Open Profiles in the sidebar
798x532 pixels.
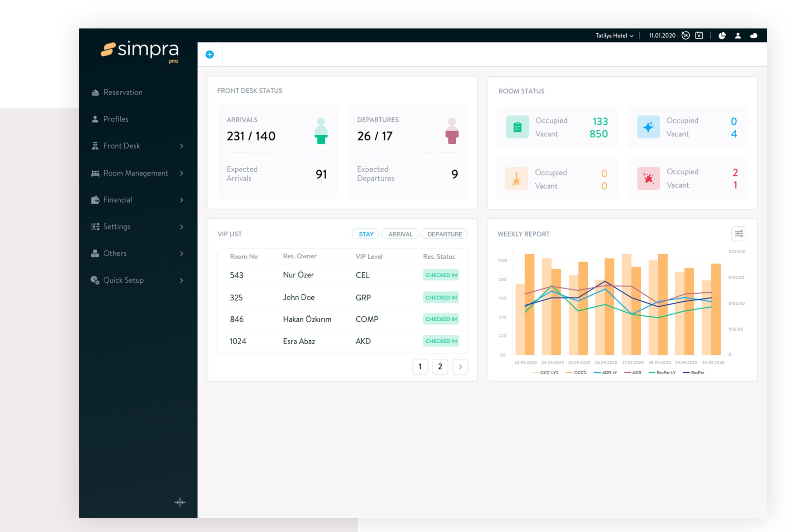(x=115, y=119)
